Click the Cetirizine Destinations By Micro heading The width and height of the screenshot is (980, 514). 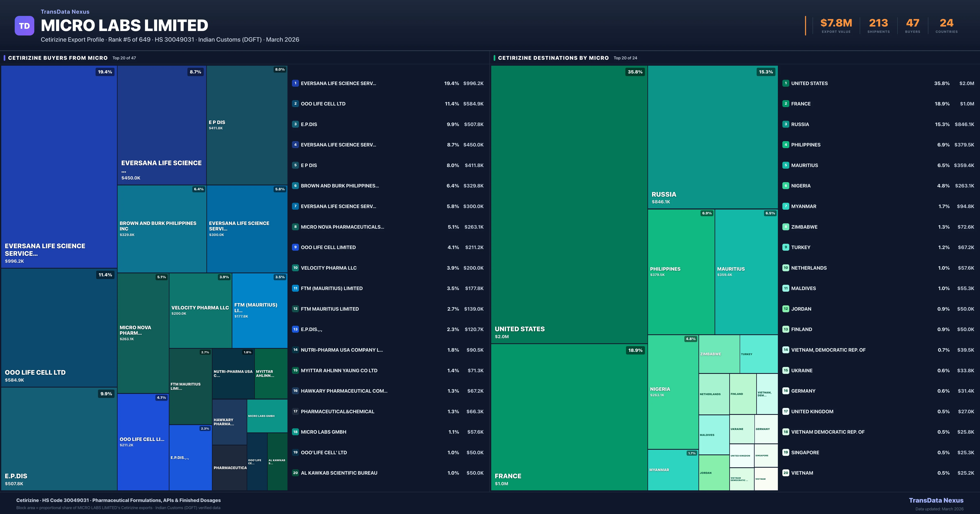(x=553, y=58)
